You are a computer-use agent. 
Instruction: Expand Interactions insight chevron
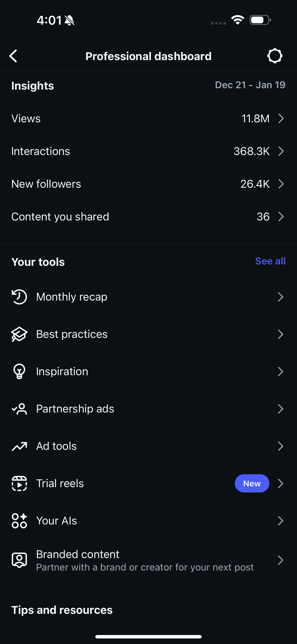pos(281,151)
